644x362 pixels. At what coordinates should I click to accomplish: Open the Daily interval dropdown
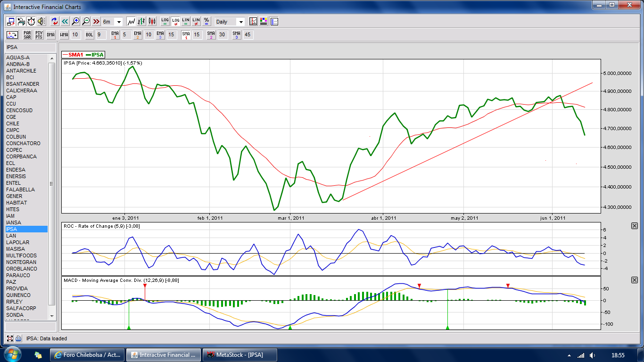(x=241, y=22)
